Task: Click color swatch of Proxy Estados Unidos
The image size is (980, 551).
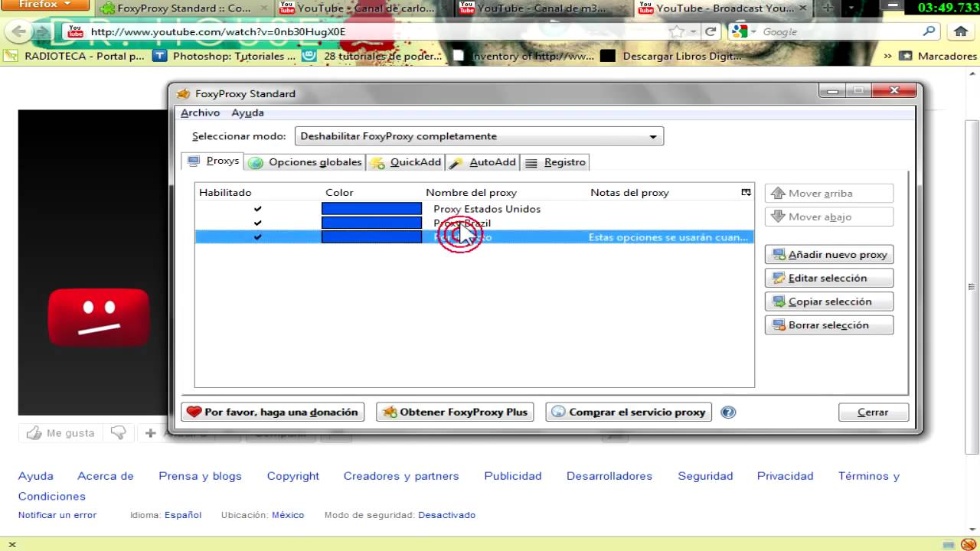Action: click(x=371, y=209)
